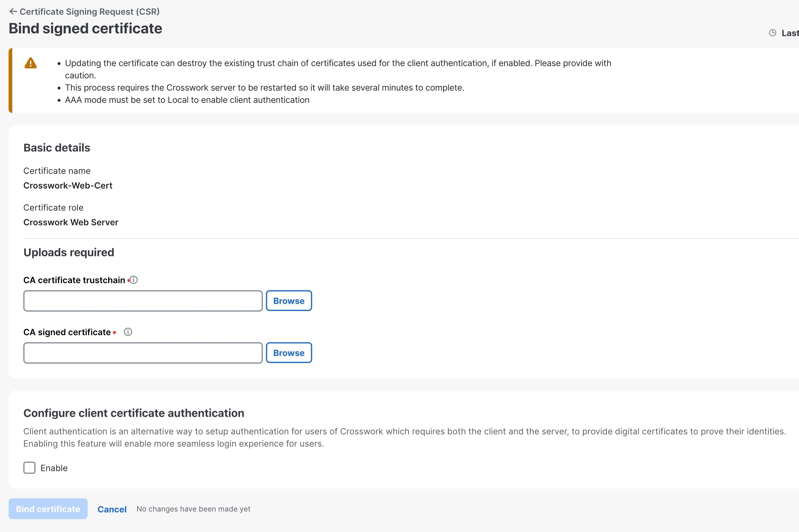Click the clock icon beside Last
The height and width of the screenshot is (532, 799).
[773, 33]
